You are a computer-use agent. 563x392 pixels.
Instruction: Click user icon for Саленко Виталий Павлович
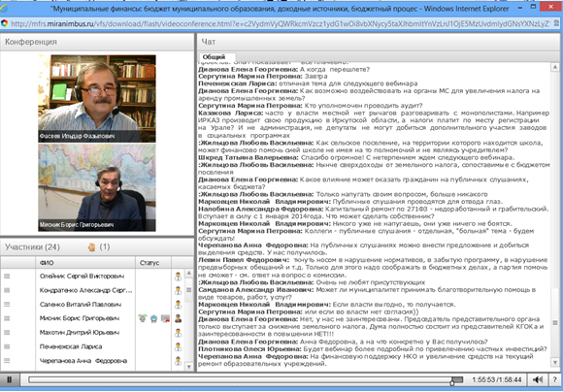tap(178, 305)
